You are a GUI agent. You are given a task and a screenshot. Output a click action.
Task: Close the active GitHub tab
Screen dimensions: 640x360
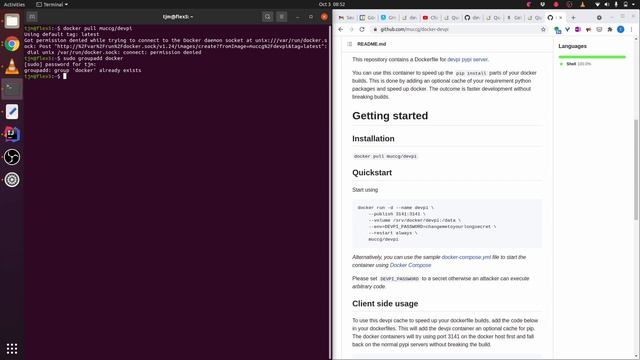coord(560,18)
